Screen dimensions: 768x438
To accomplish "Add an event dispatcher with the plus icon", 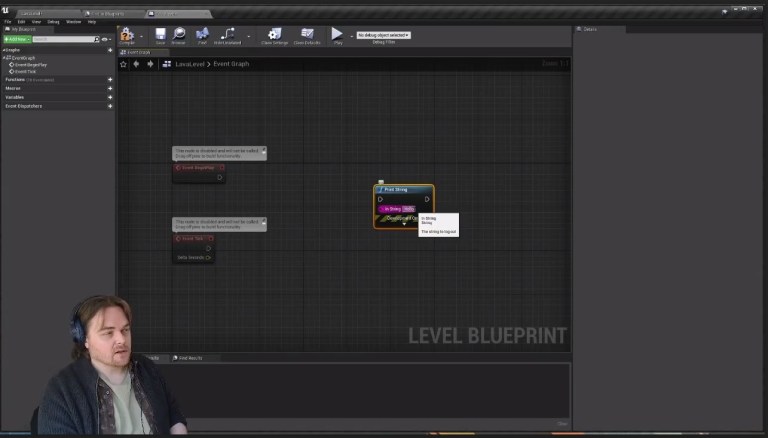I will 110,106.
